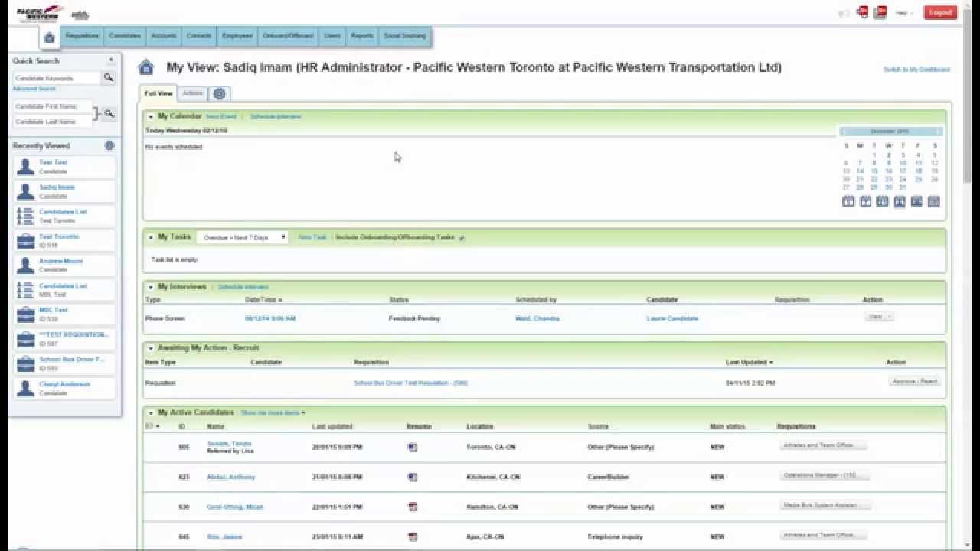Click the briefcase icon for MBL Test

click(26, 315)
